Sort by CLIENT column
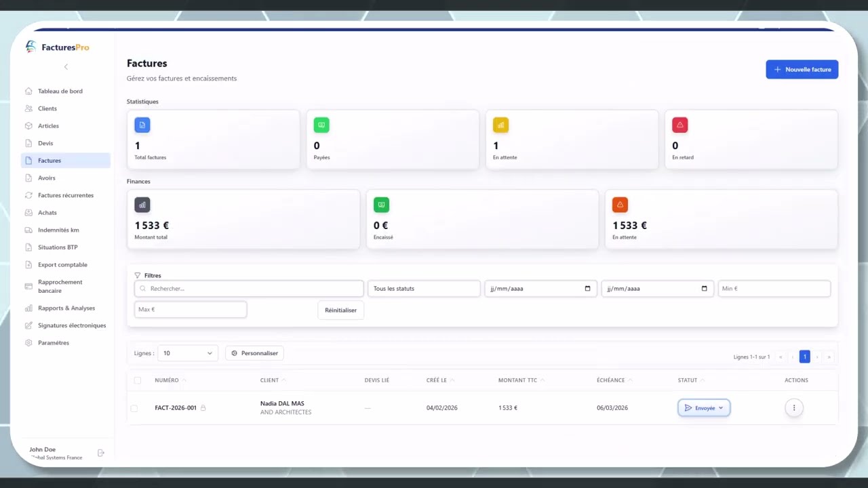Screen dimensions: 868x488 point(273,380)
